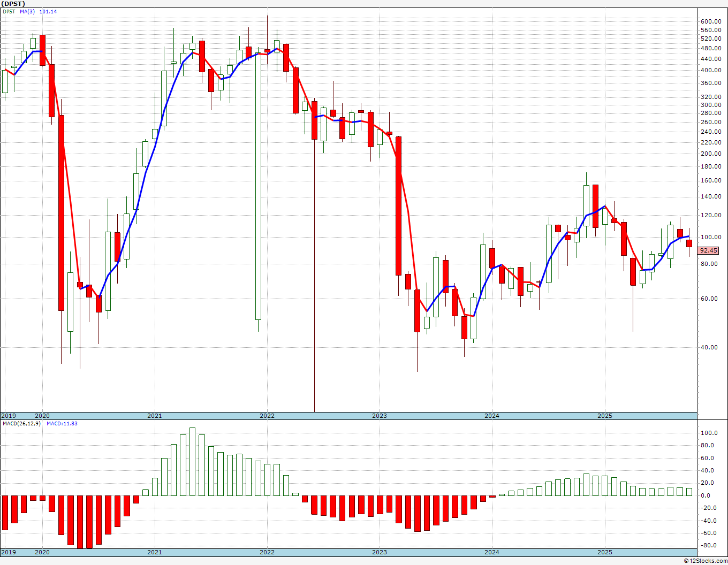Select the green DPST legend label
The width and height of the screenshot is (728, 565).
9,11
